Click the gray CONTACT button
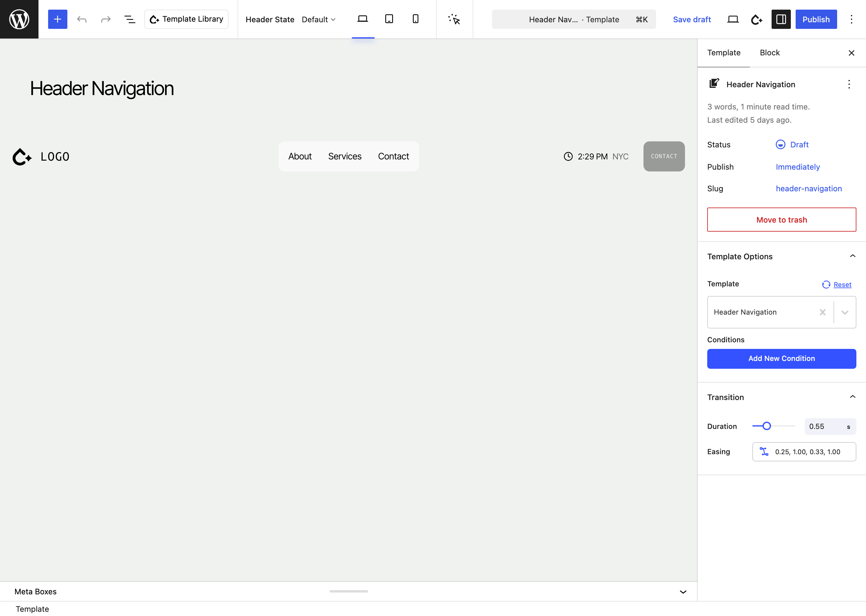 coord(664,156)
